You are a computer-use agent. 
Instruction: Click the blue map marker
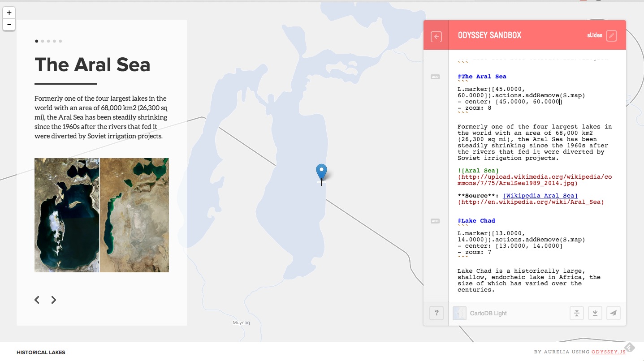pyautogui.click(x=321, y=172)
